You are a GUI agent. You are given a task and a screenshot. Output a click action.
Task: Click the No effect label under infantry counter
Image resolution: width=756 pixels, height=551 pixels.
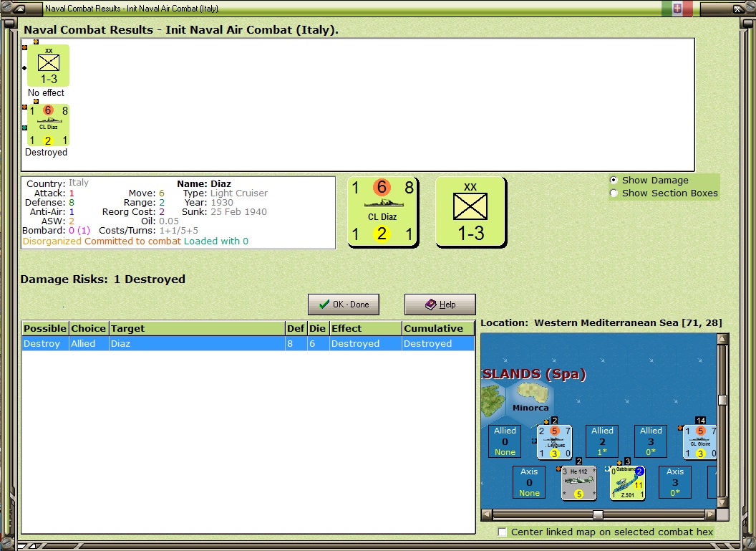click(x=46, y=92)
